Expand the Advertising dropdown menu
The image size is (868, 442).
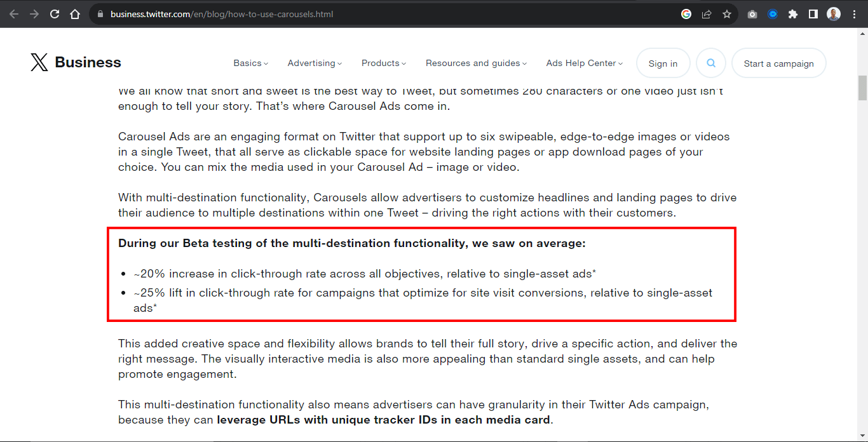pos(315,63)
